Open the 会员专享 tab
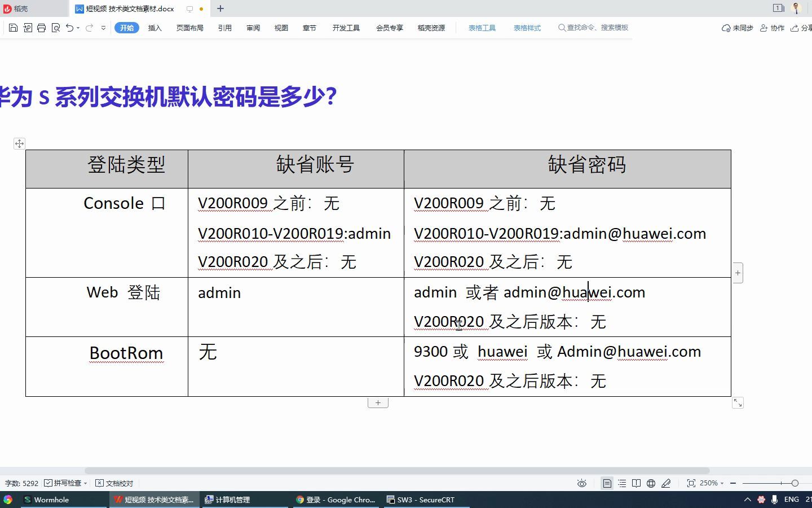 tap(390, 28)
